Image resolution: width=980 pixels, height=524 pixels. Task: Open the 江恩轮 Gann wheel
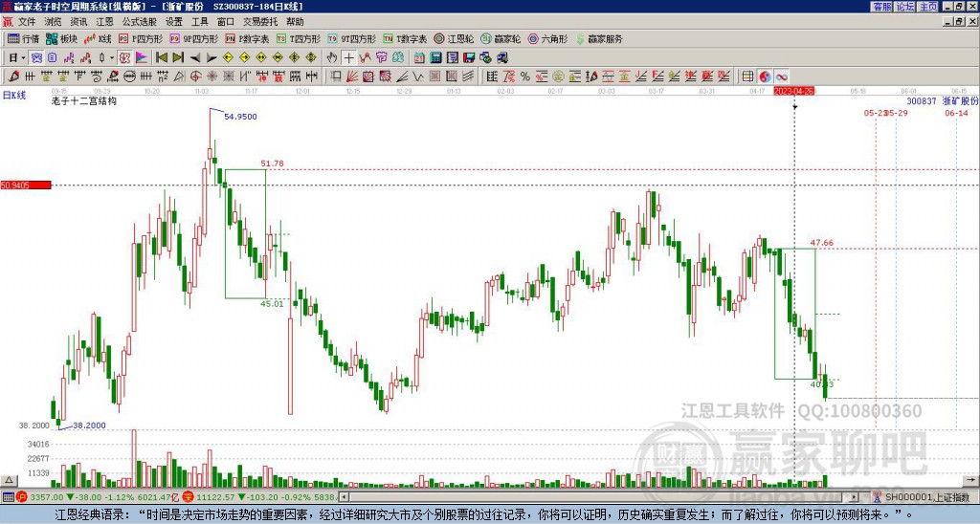pos(454,38)
